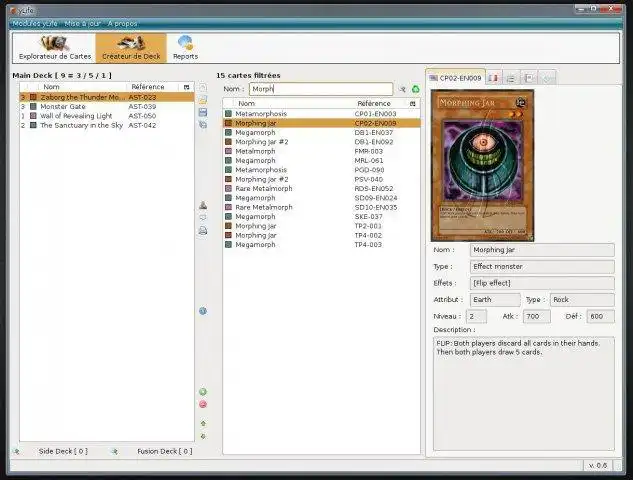The height and width of the screenshot is (480, 633).
Task: Open the Reports module
Action: 185,48
